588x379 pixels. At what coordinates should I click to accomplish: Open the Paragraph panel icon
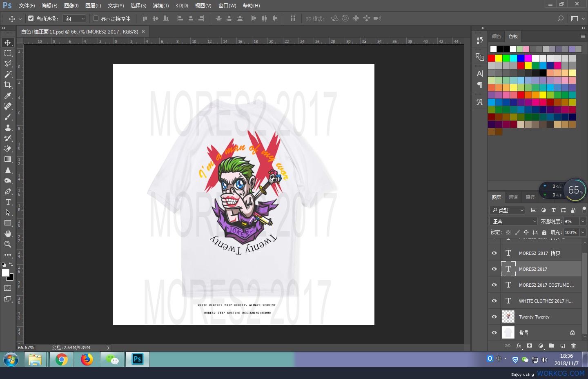tap(480, 85)
